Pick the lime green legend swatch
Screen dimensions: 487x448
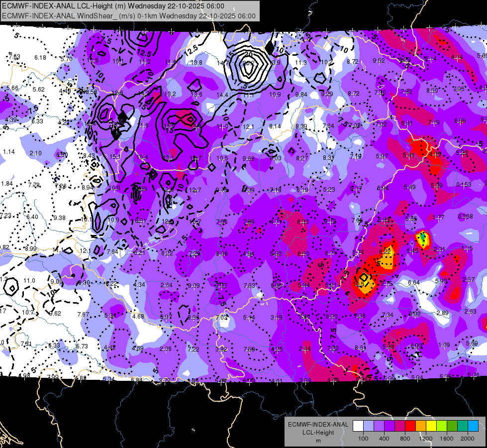click(442, 426)
